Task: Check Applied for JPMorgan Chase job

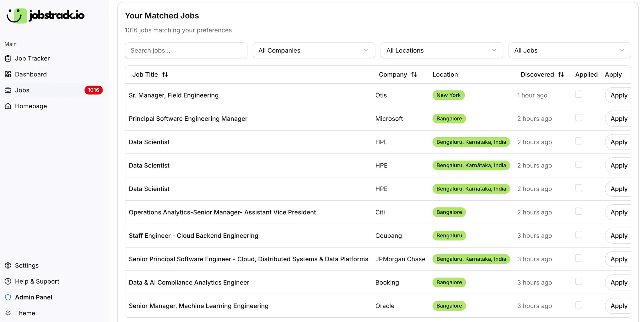Action: pos(579,258)
